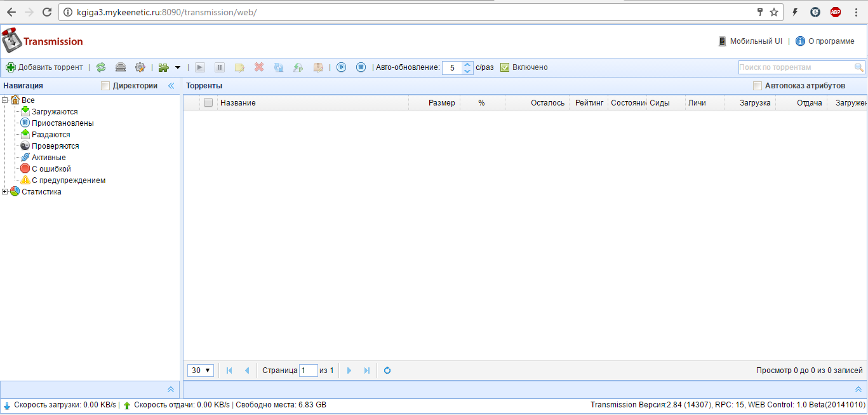Open the About (О программе) info link
Viewport: 868px width, 415px height.
pos(825,41)
